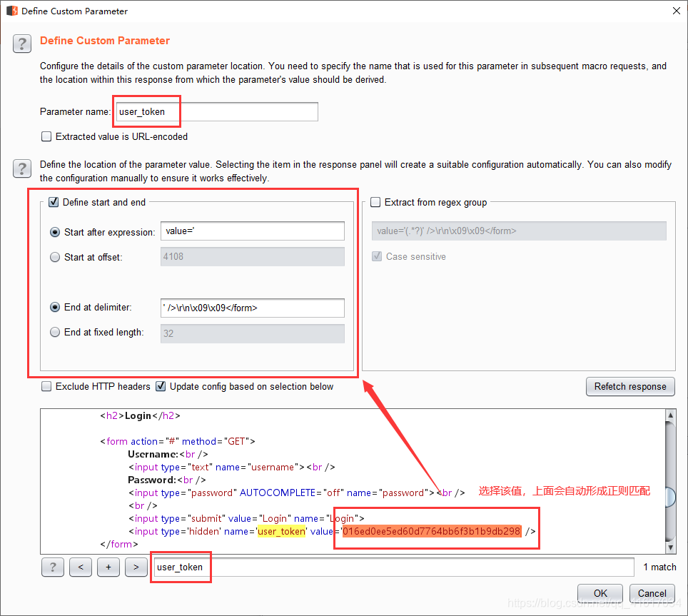The height and width of the screenshot is (616, 688).
Task: Select End at fixed length radio button
Action: pyautogui.click(x=55, y=332)
